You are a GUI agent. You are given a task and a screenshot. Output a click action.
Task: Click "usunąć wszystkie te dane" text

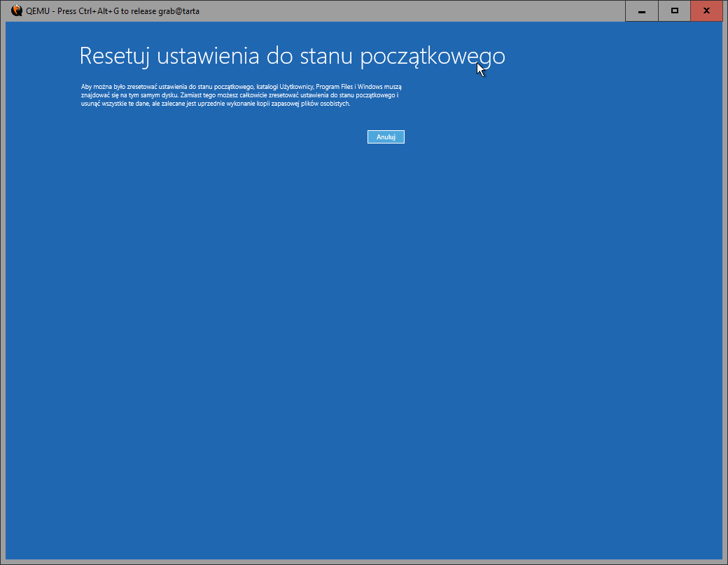tap(115, 103)
